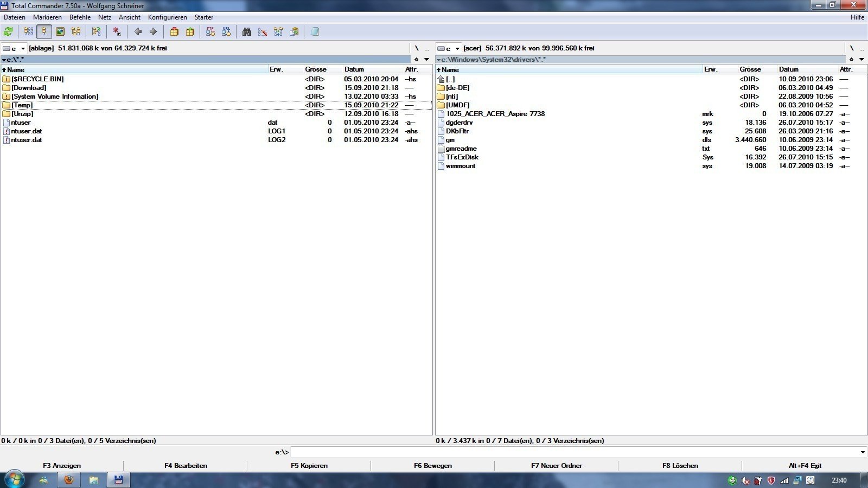Show the directory tree view icon
868x488 pixels.
point(76,32)
